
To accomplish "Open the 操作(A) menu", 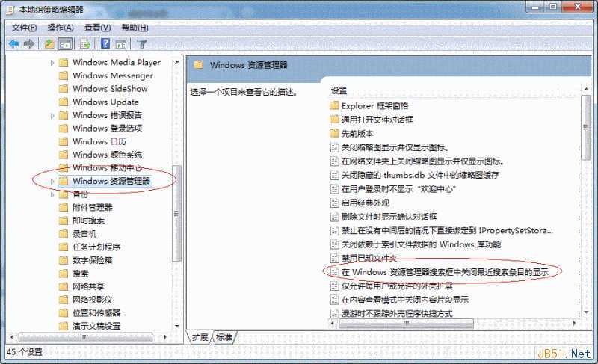I will (61, 28).
